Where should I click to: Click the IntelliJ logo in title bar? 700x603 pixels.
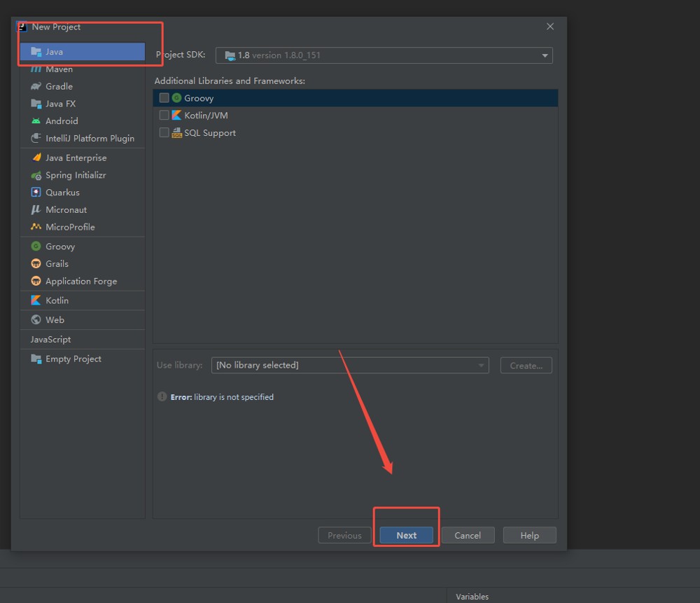click(22, 27)
